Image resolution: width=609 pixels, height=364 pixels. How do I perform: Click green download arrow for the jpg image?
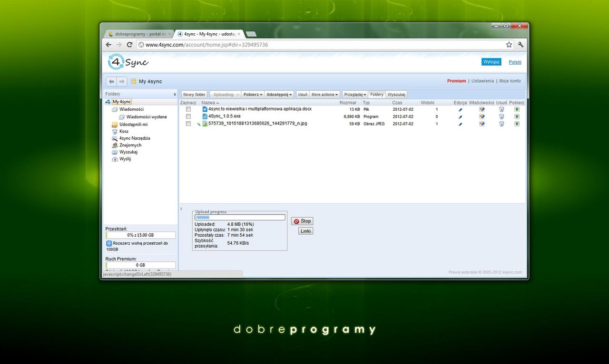(517, 124)
